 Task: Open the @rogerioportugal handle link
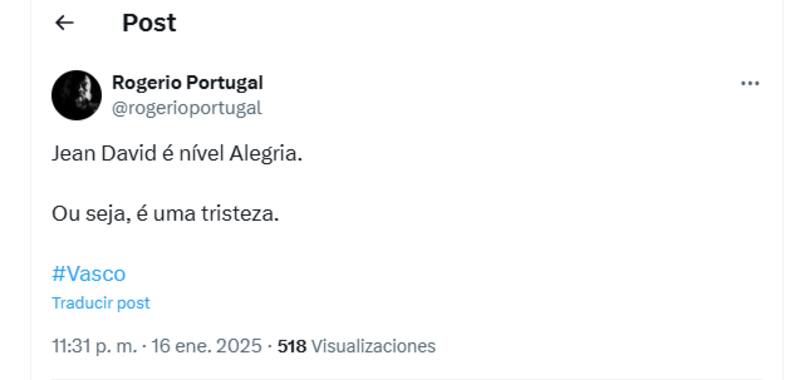pyautogui.click(x=187, y=108)
